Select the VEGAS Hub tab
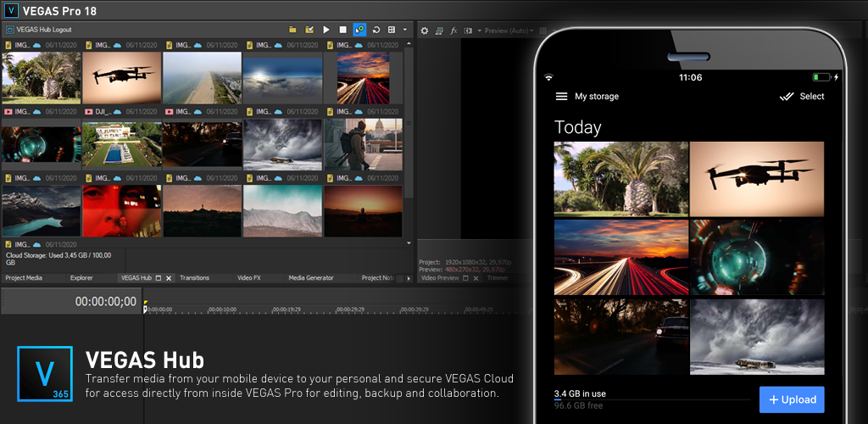Screen dimensions: 868x424 click(x=136, y=278)
